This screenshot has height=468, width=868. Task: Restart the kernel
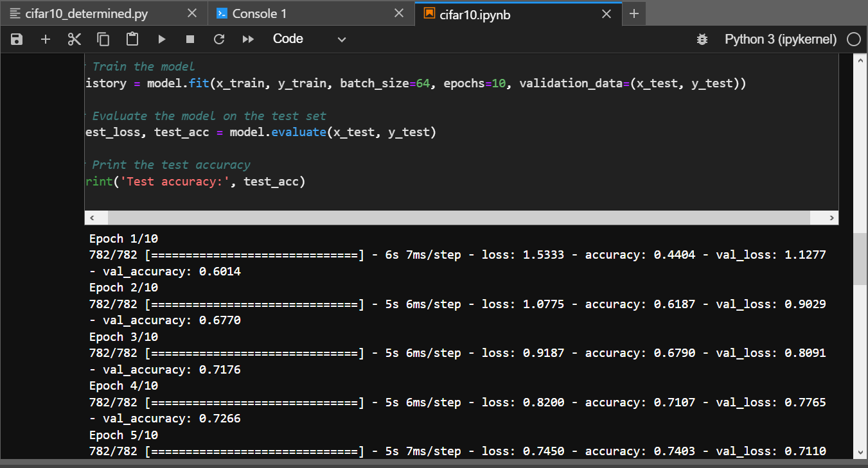(218, 39)
